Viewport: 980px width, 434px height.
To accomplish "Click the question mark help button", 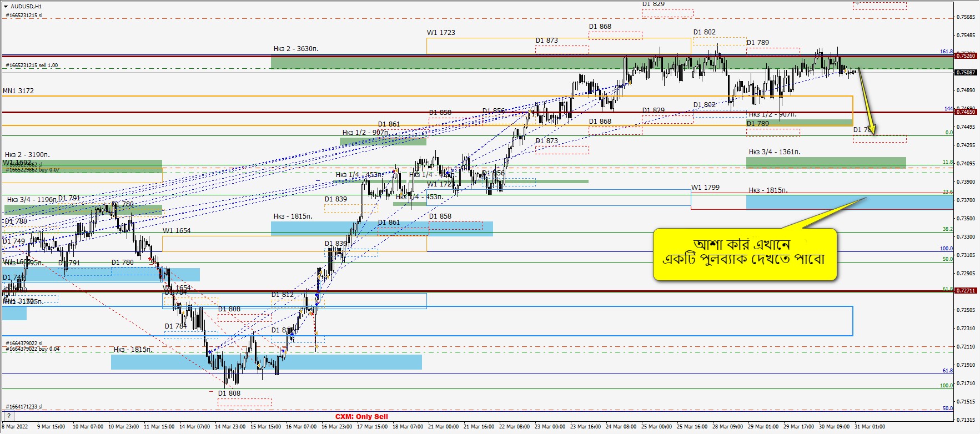I will 9,416.
